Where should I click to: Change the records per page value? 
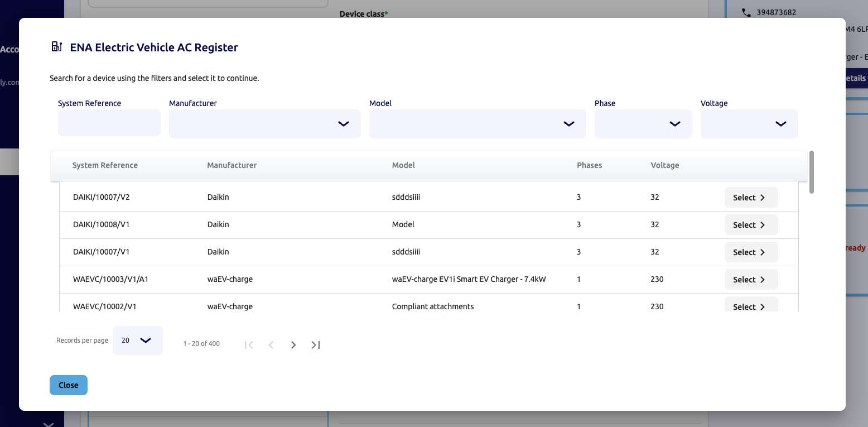pyautogui.click(x=137, y=340)
